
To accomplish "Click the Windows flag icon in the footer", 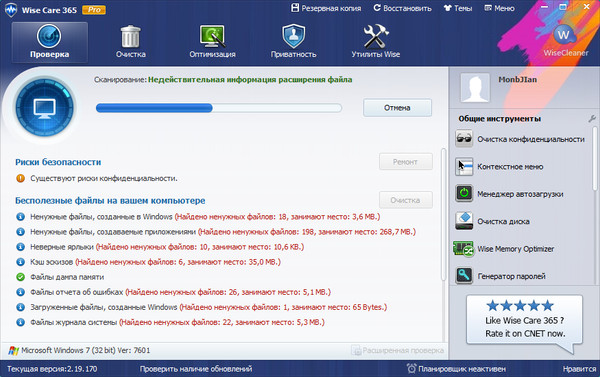I will click(13, 350).
